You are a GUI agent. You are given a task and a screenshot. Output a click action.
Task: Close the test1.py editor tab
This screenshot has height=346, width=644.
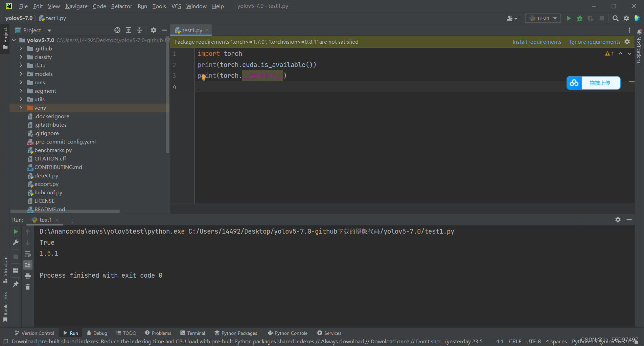207,30
